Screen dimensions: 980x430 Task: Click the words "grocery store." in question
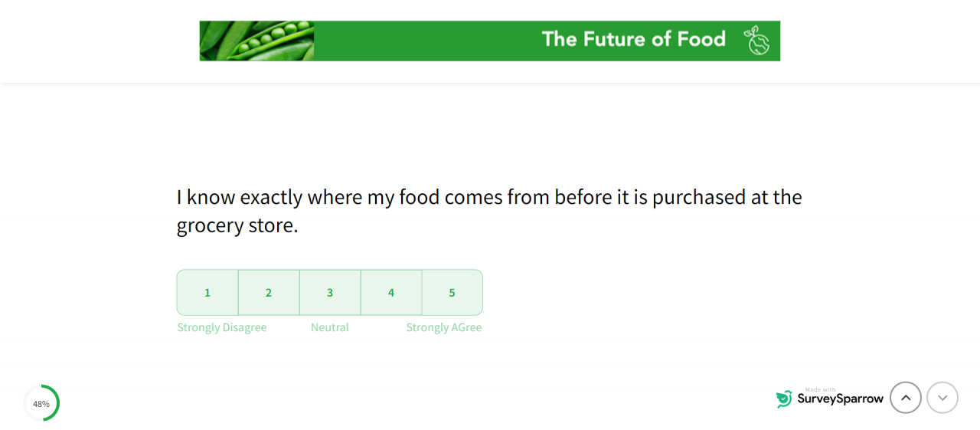[237, 226]
